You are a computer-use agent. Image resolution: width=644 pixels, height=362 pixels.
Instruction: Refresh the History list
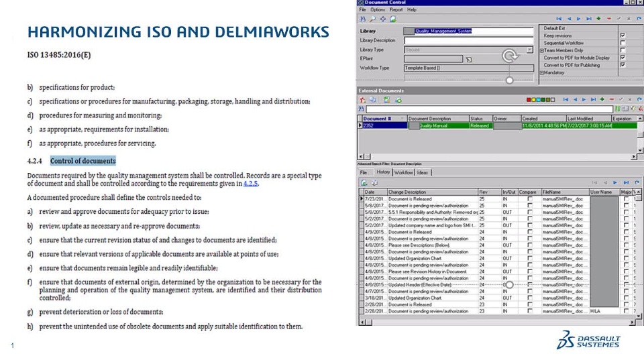click(x=637, y=182)
